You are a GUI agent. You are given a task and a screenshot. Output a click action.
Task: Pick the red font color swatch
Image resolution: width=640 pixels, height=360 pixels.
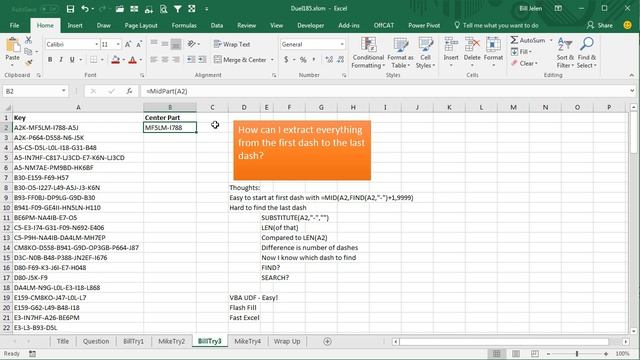click(x=132, y=60)
